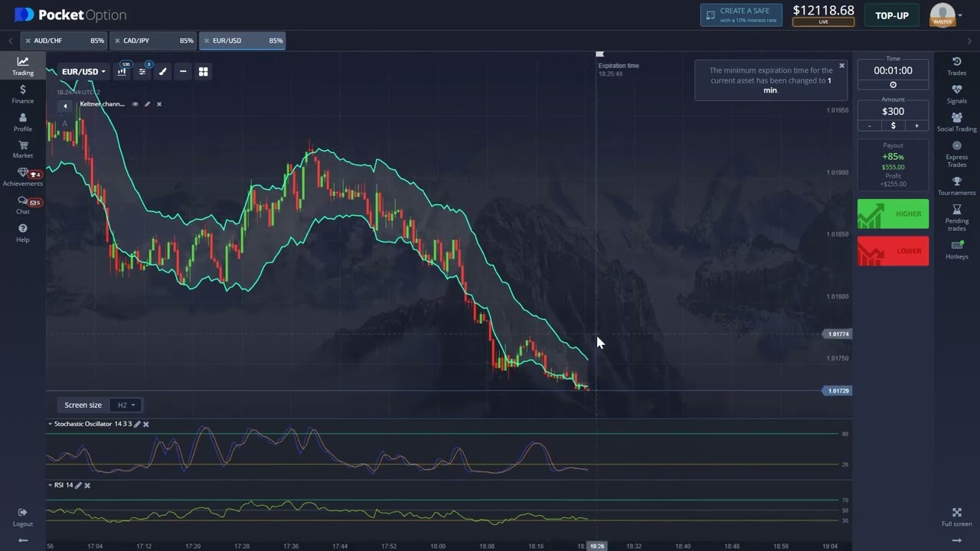The image size is (980, 551).
Task: Open Achievements in left sidebar
Action: pyautogui.click(x=22, y=178)
